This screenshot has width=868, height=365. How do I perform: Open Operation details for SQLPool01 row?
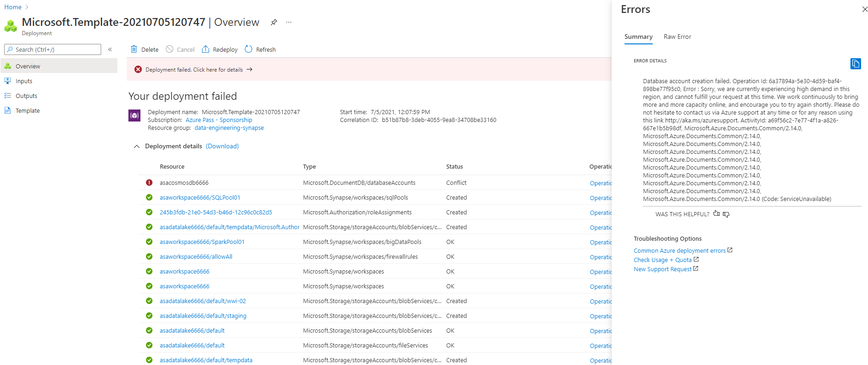pyautogui.click(x=601, y=198)
